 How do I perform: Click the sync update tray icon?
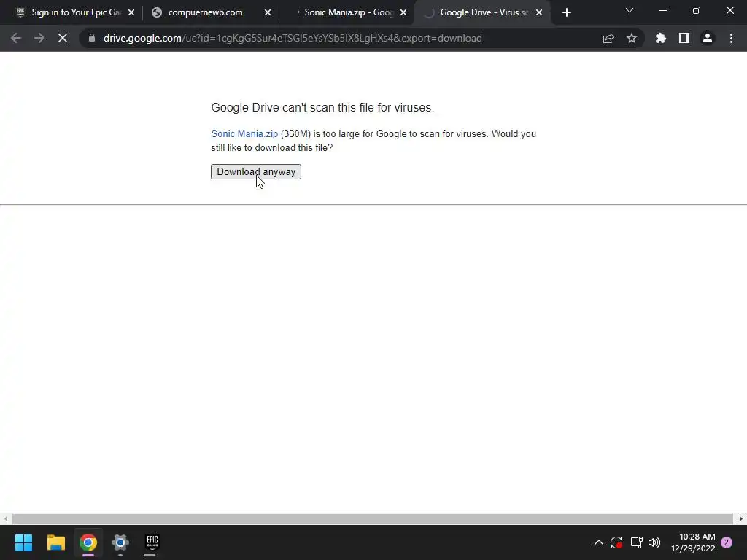point(616,542)
